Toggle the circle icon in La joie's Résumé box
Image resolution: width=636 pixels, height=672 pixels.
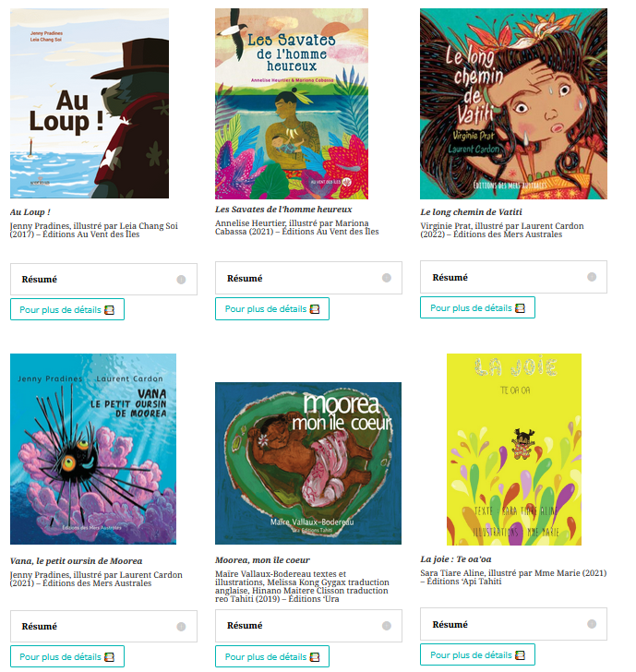click(592, 624)
